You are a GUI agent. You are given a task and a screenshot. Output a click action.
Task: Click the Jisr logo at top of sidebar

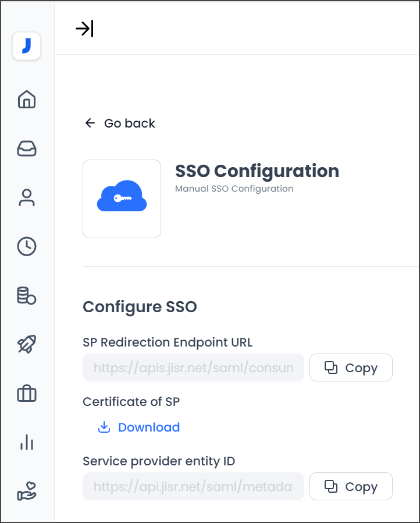(26, 46)
